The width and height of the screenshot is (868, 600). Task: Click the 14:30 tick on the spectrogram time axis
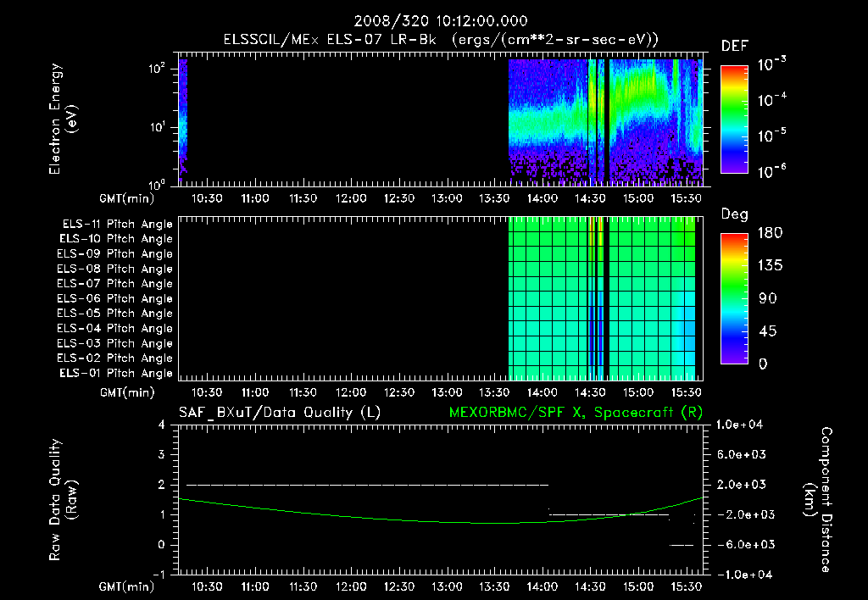[x=590, y=198]
